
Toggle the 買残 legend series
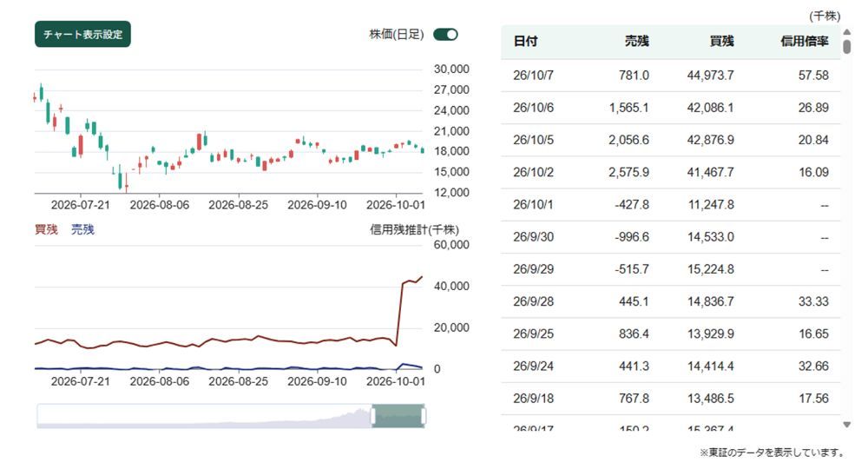coord(46,229)
